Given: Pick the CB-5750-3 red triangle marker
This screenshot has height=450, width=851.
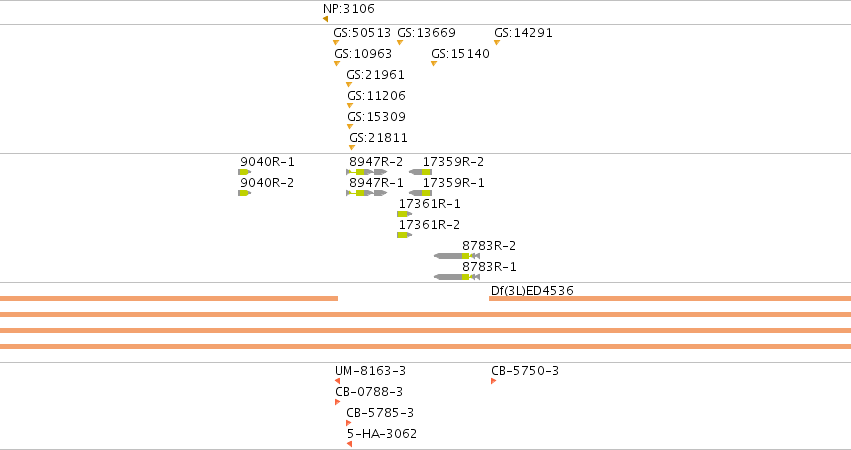Looking at the screenshot, I should (x=493, y=381).
